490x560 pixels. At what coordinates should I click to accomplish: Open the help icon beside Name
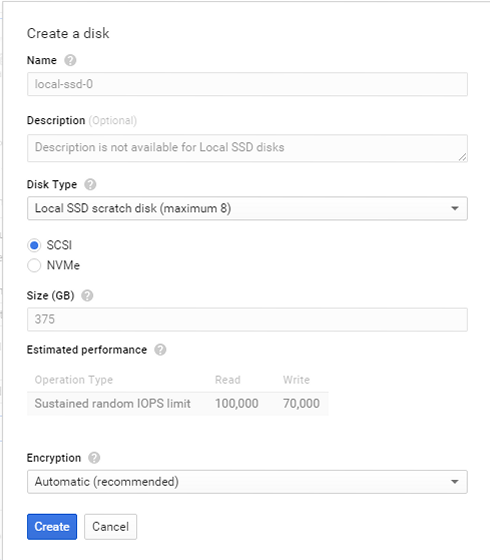point(70,60)
